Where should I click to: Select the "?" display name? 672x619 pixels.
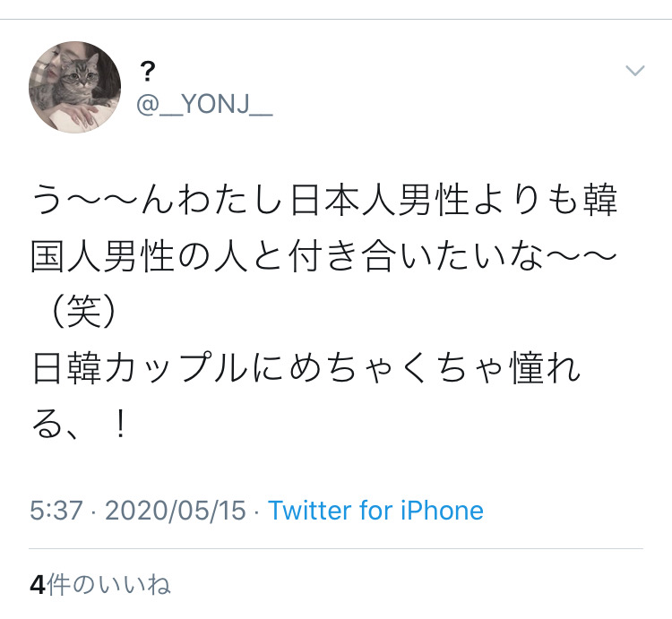(148, 72)
